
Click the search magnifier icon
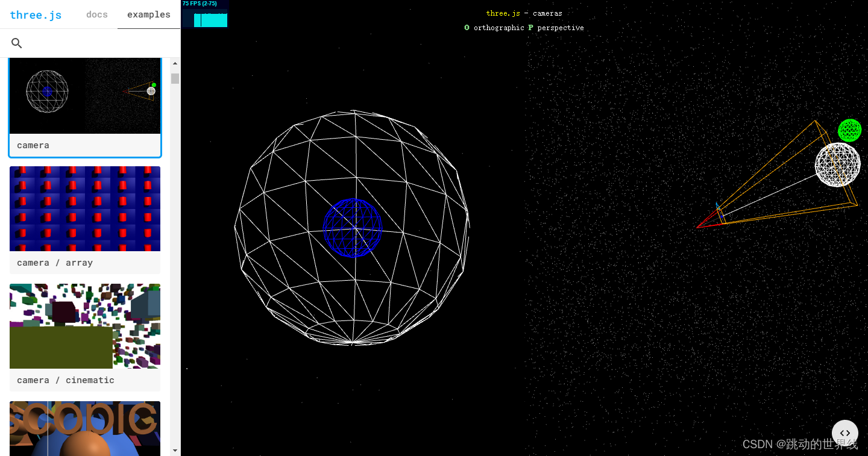(17, 43)
